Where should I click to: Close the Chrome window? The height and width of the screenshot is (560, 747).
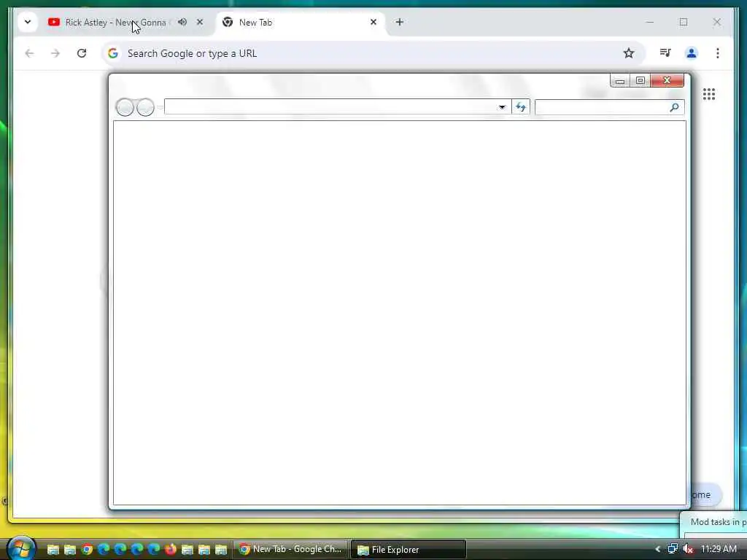[717, 22]
